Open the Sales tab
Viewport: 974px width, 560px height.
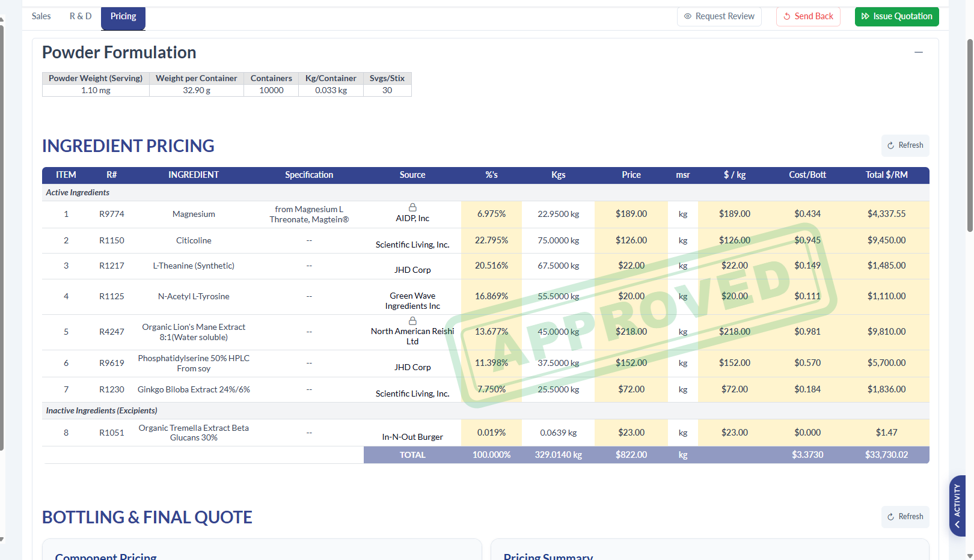tap(41, 16)
